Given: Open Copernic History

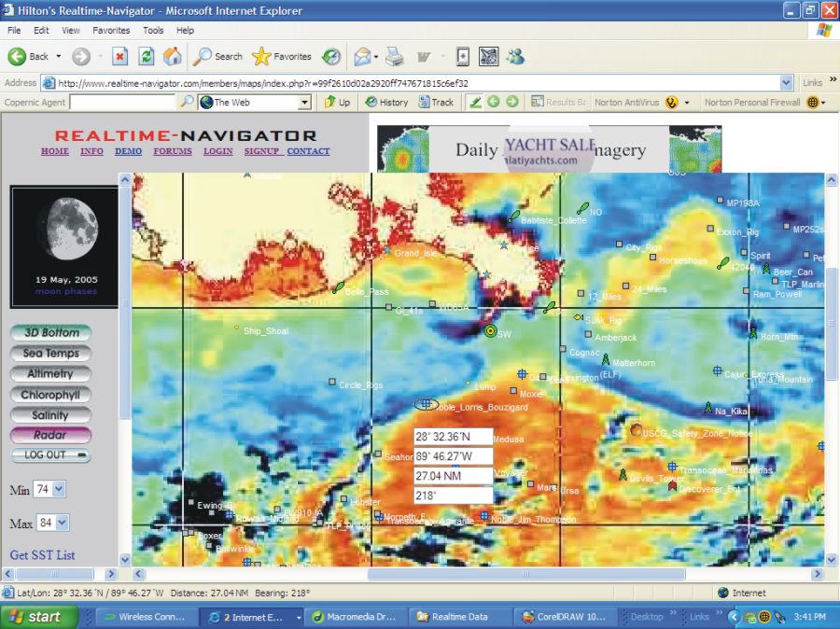Looking at the screenshot, I should (386, 102).
